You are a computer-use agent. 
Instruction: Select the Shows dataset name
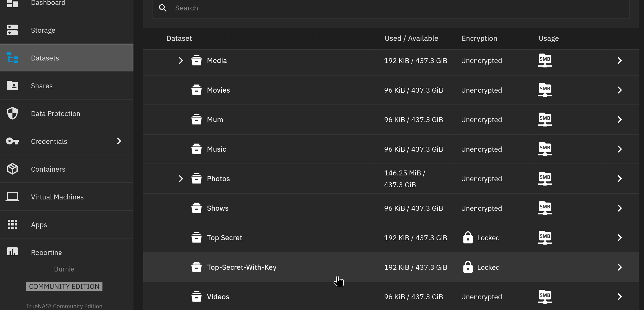point(218,208)
